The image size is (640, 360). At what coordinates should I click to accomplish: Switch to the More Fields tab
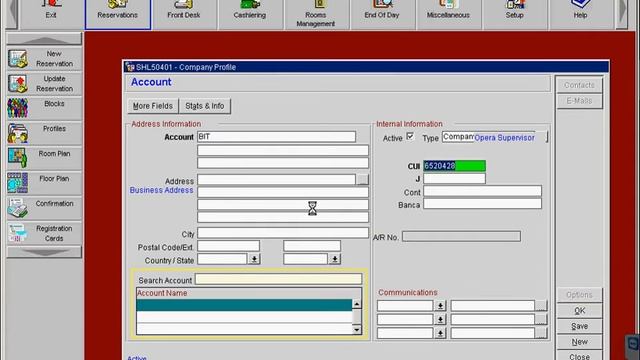pos(153,106)
